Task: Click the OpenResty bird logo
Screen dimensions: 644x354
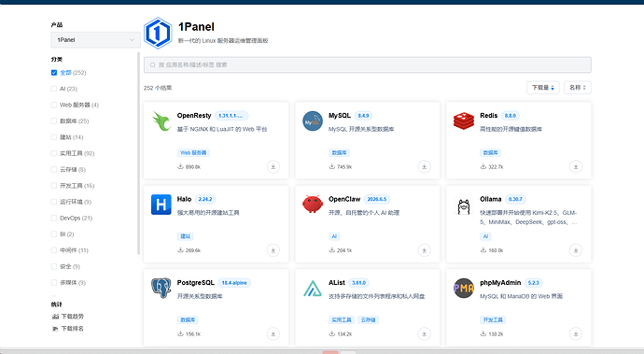Action: pos(161,120)
